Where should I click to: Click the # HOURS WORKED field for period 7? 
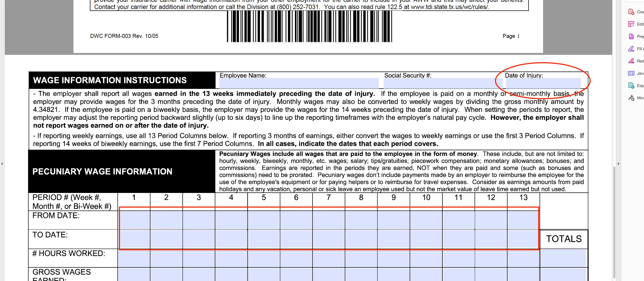(329, 258)
